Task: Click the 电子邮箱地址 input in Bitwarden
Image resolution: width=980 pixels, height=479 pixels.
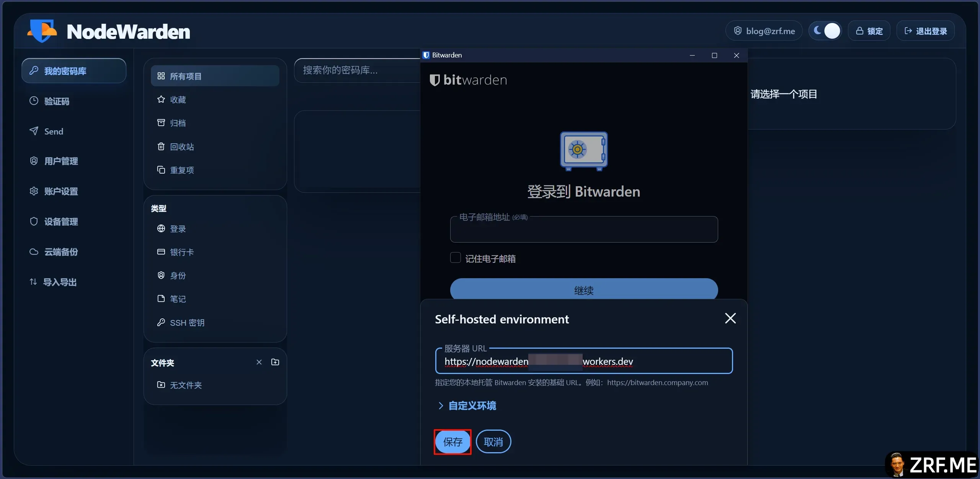Action: (x=584, y=230)
